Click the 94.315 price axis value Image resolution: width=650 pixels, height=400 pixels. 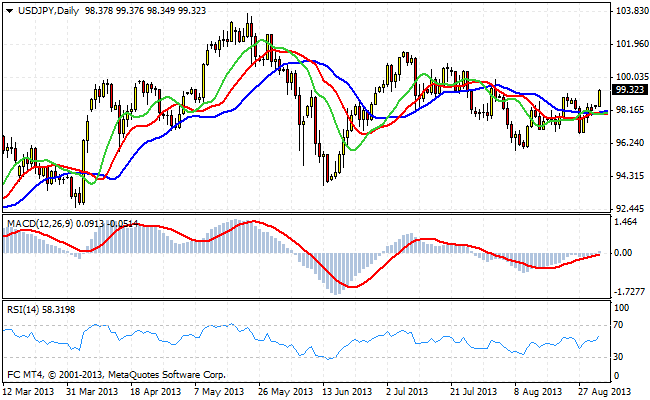point(632,176)
